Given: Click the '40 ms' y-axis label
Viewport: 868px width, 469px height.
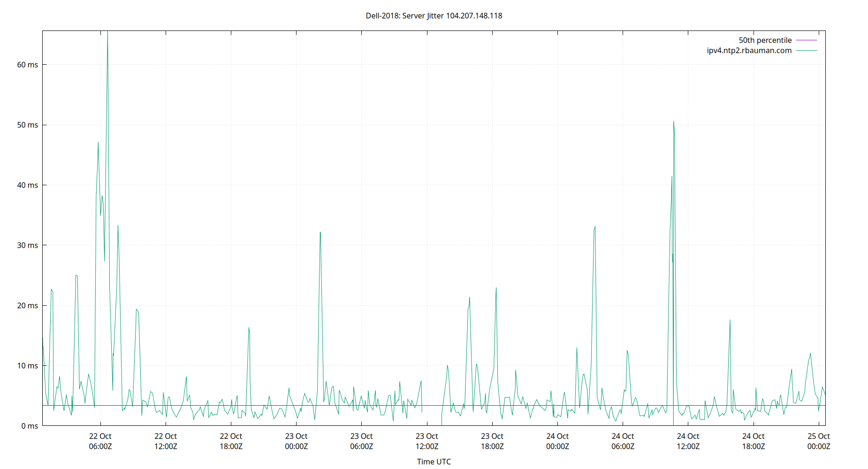Looking at the screenshot, I should (28, 185).
